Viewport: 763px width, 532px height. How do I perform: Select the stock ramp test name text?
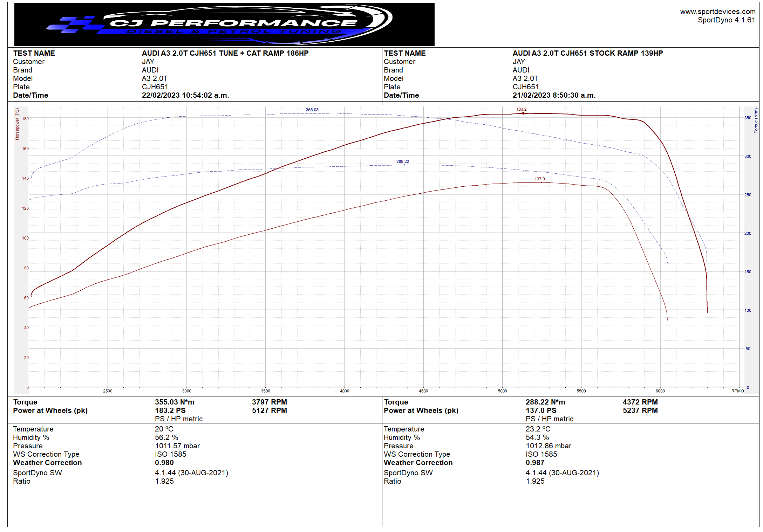coord(587,53)
